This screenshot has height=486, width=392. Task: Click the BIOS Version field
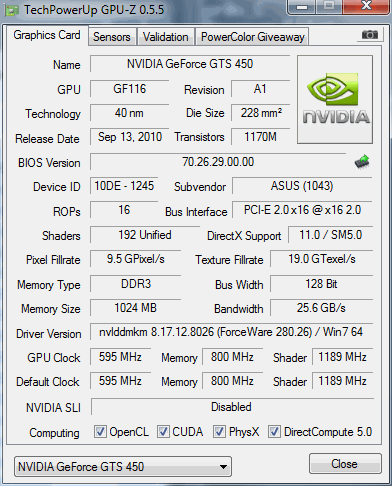pyautogui.click(x=218, y=162)
